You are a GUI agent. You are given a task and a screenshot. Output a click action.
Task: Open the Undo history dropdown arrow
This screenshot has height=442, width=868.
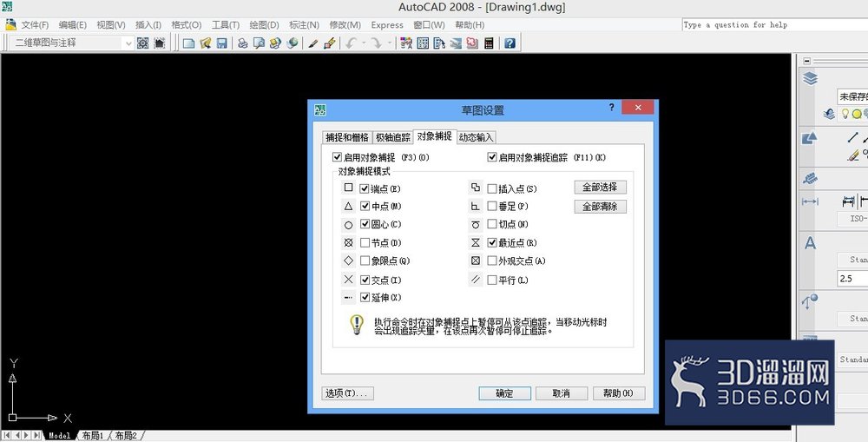coord(364,43)
